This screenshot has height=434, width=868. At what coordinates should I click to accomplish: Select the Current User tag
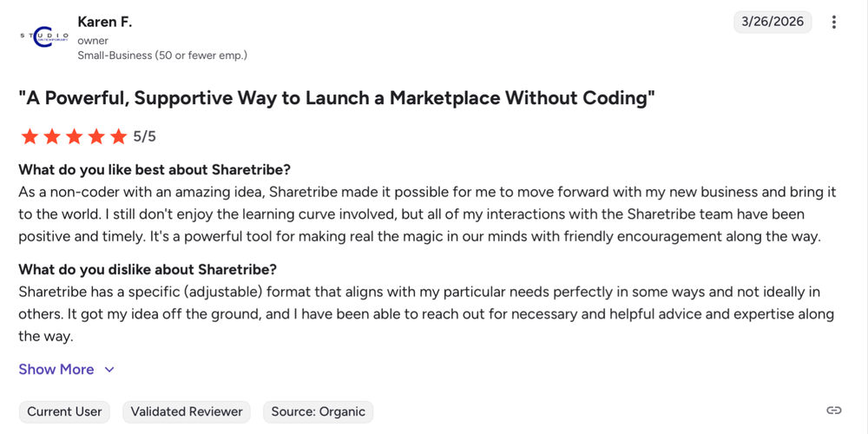click(x=64, y=411)
